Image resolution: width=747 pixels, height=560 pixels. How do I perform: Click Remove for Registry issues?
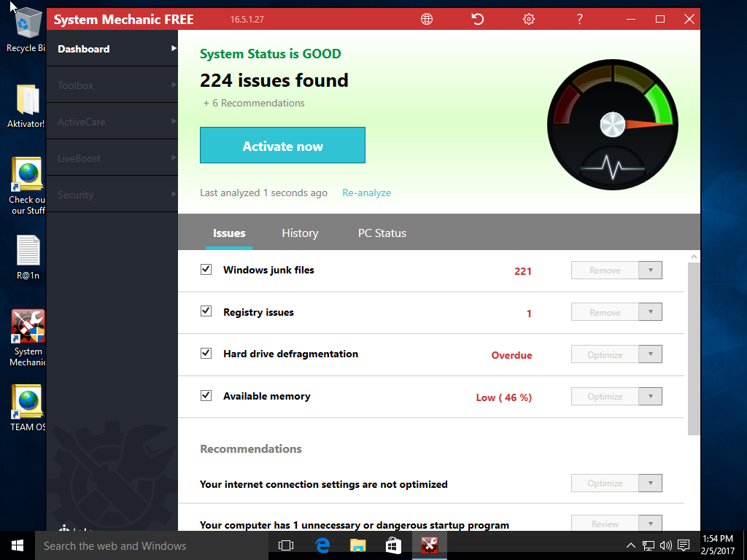point(605,312)
